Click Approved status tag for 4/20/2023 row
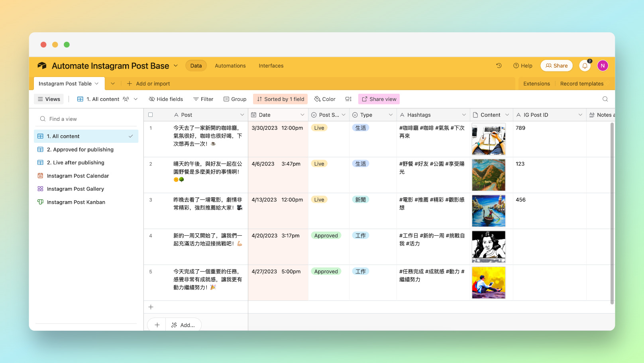 326,235
